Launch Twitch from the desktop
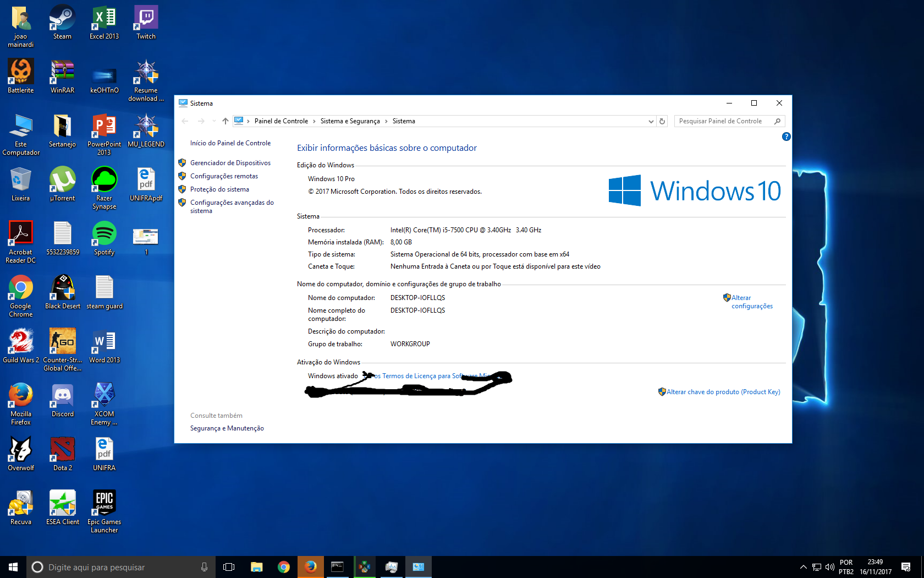Image resolution: width=924 pixels, height=578 pixels. 146,23
